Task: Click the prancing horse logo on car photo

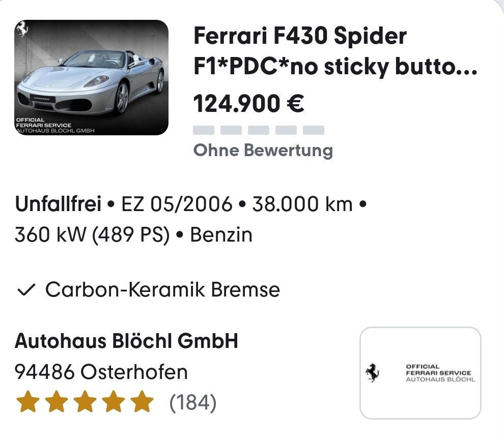Action: pyautogui.click(x=22, y=30)
